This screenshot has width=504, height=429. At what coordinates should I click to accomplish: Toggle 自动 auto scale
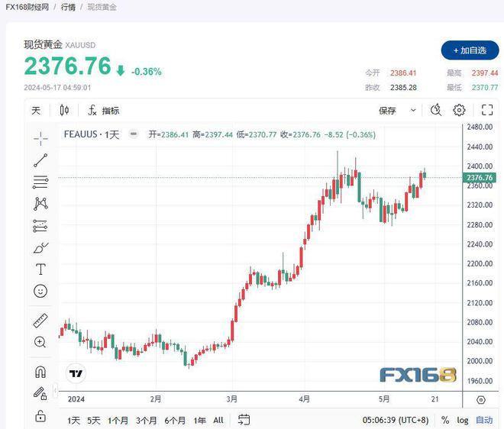click(x=484, y=420)
